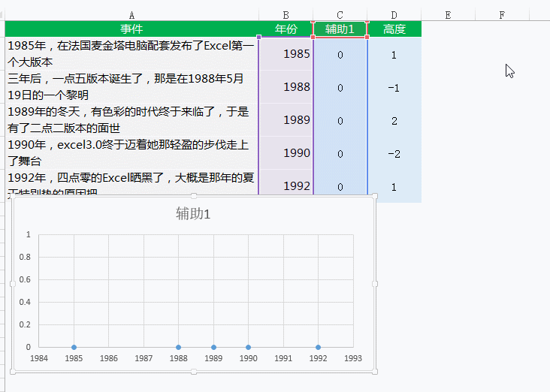Select chart data point at 1989
The width and height of the screenshot is (550, 392).
[213, 347]
